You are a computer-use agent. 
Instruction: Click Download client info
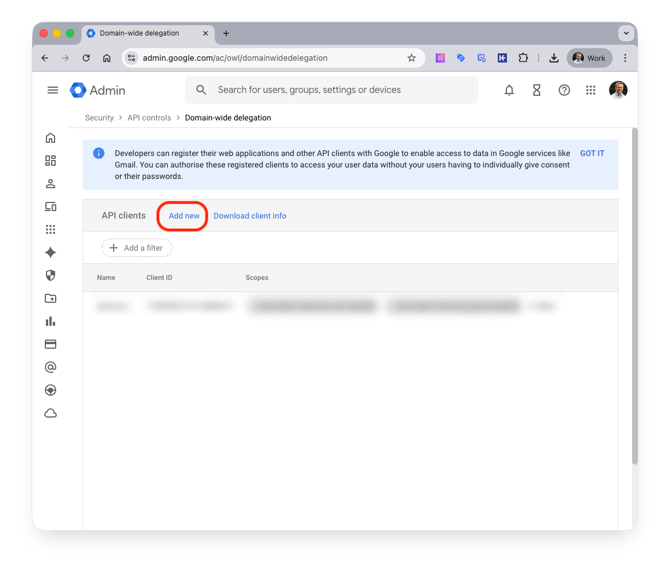250,216
